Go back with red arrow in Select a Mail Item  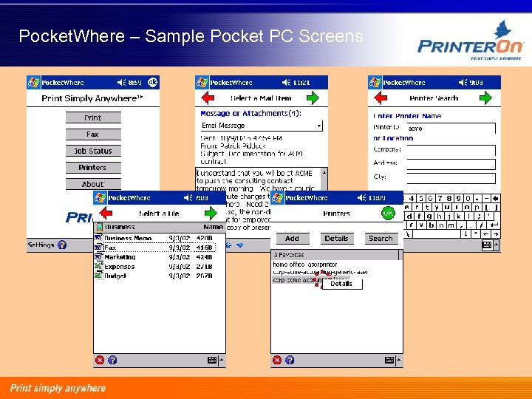click(208, 98)
